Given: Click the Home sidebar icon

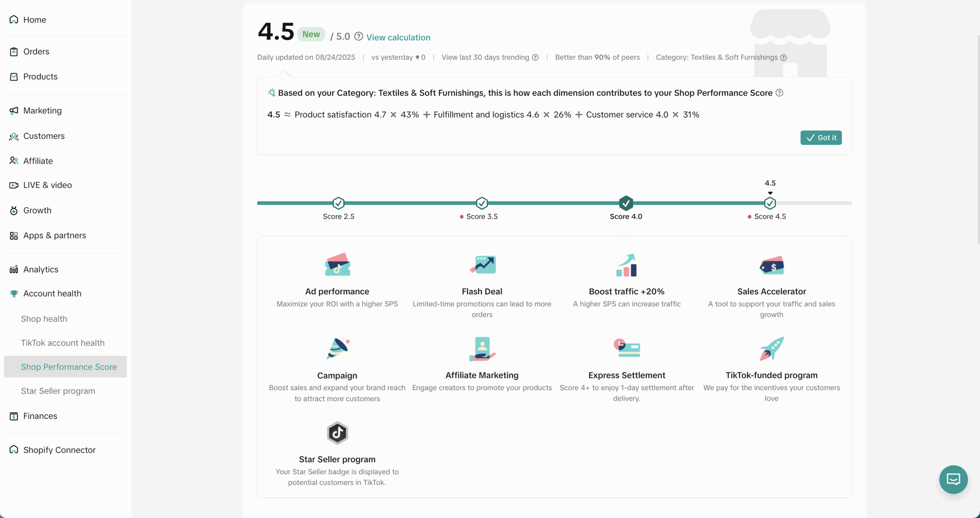Looking at the screenshot, I should 14,20.
